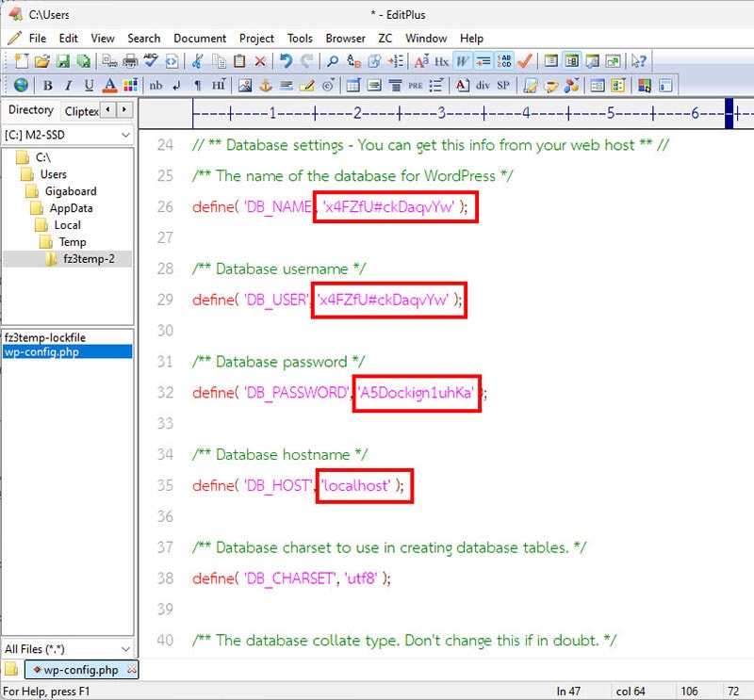The height and width of the screenshot is (700, 754).
Task: Select the Gigaboard folder in tree
Action: pos(71,191)
